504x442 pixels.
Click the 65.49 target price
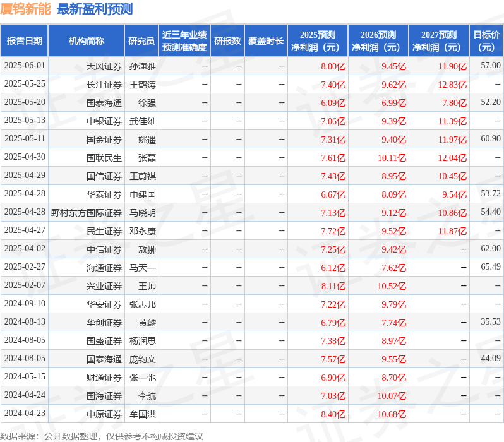coord(491,267)
